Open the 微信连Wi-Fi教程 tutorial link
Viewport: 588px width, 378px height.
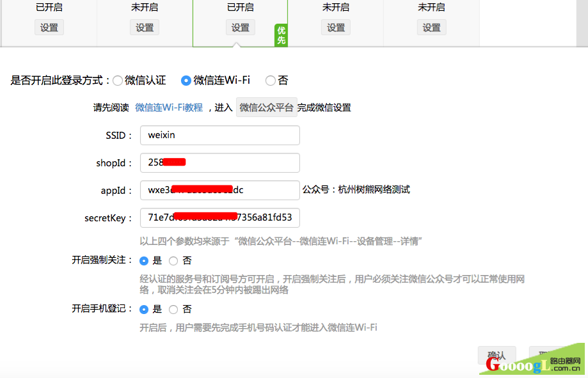click(x=168, y=107)
